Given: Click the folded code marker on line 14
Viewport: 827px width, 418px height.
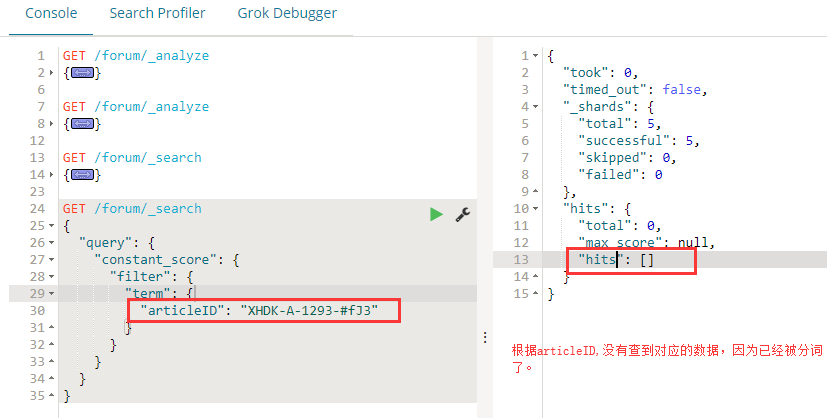Looking at the screenshot, I should point(83,174).
